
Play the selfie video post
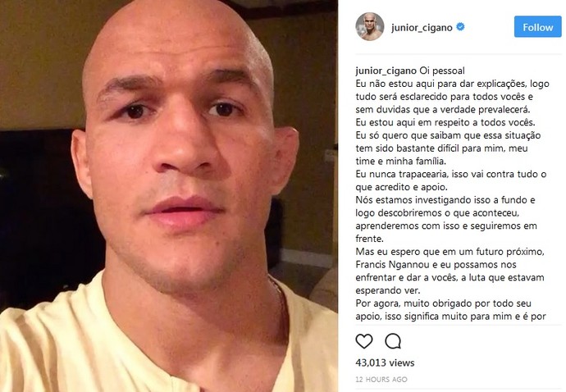(169, 196)
